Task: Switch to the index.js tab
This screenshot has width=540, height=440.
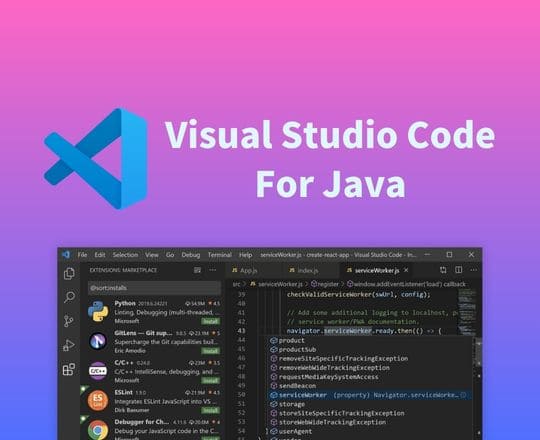Action: [310, 271]
